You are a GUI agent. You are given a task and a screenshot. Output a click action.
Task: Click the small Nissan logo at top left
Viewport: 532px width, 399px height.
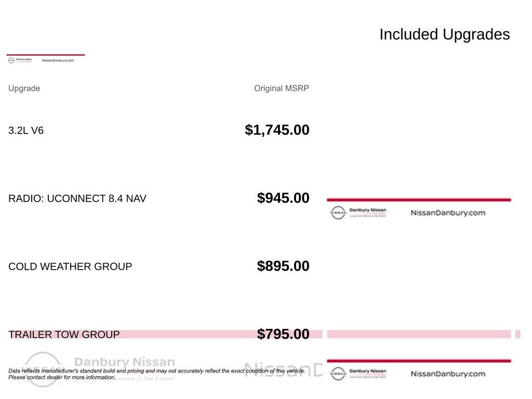(11, 60)
